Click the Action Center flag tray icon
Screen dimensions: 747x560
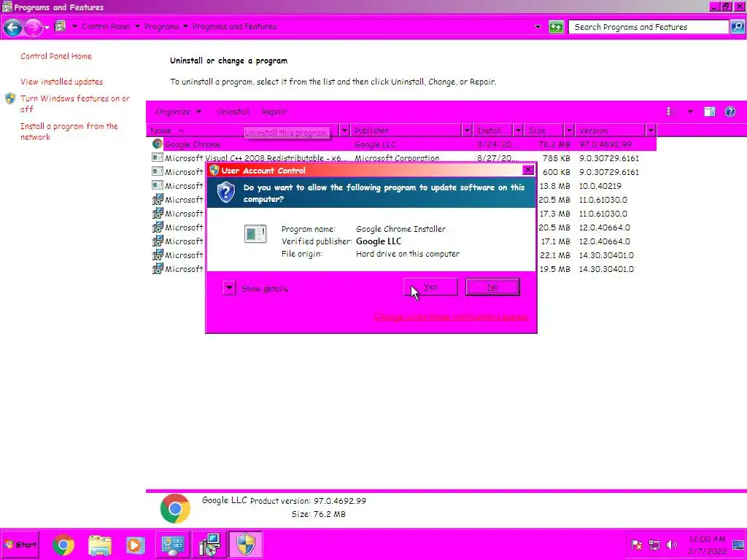[x=636, y=545]
